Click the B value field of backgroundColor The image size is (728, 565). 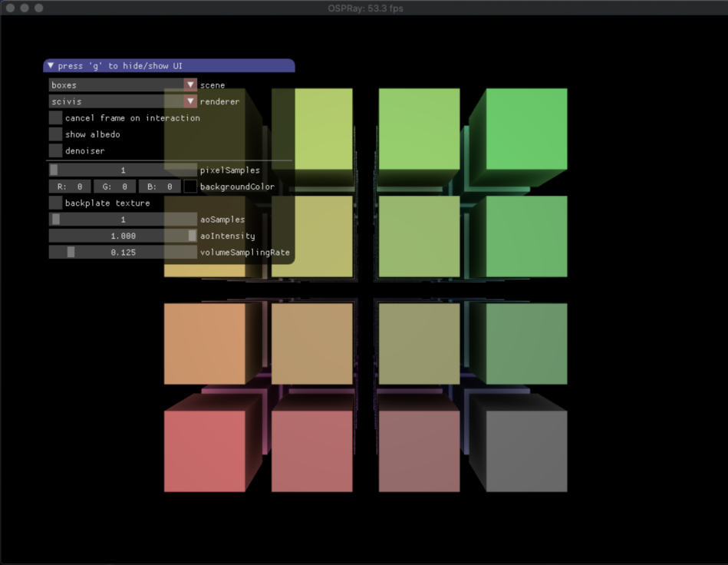click(159, 187)
